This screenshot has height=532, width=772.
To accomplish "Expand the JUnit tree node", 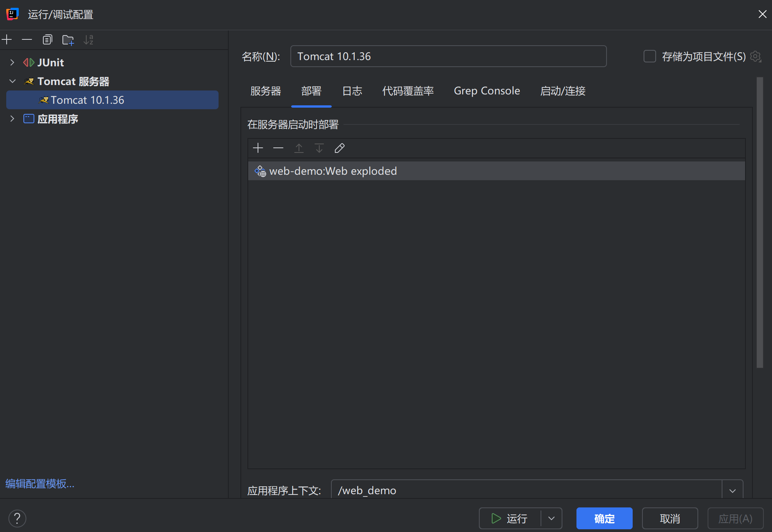I will [x=12, y=62].
